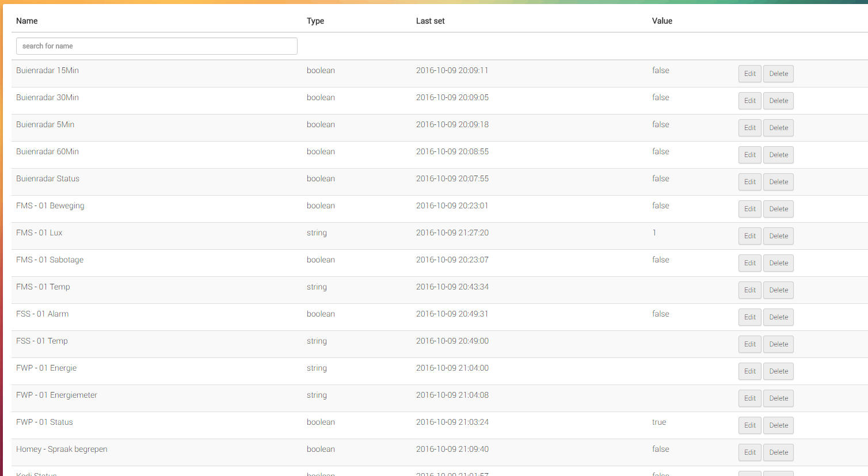Click the string type of FMS - 01 Lux

pyautogui.click(x=317, y=233)
